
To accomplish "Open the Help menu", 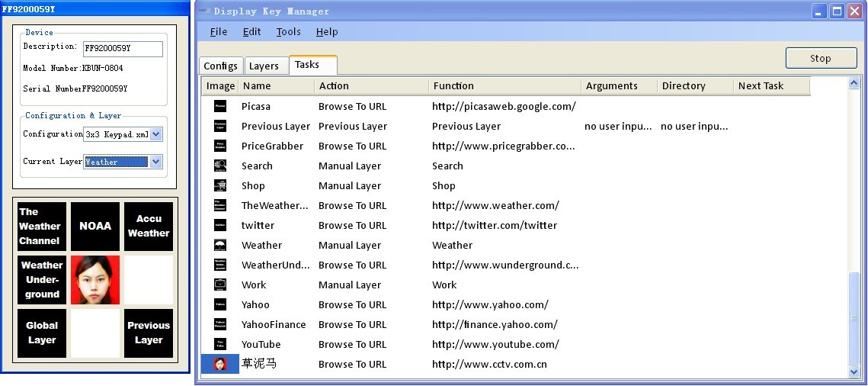I will pyautogui.click(x=327, y=31).
